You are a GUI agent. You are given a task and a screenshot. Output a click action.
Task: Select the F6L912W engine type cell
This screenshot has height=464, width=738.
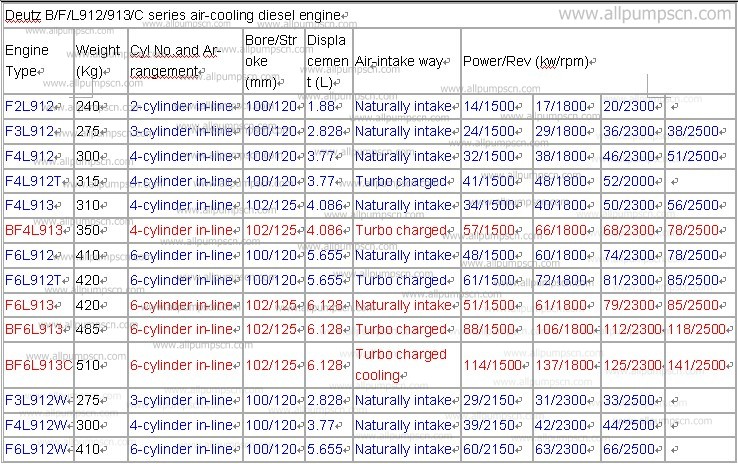click(36, 451)
